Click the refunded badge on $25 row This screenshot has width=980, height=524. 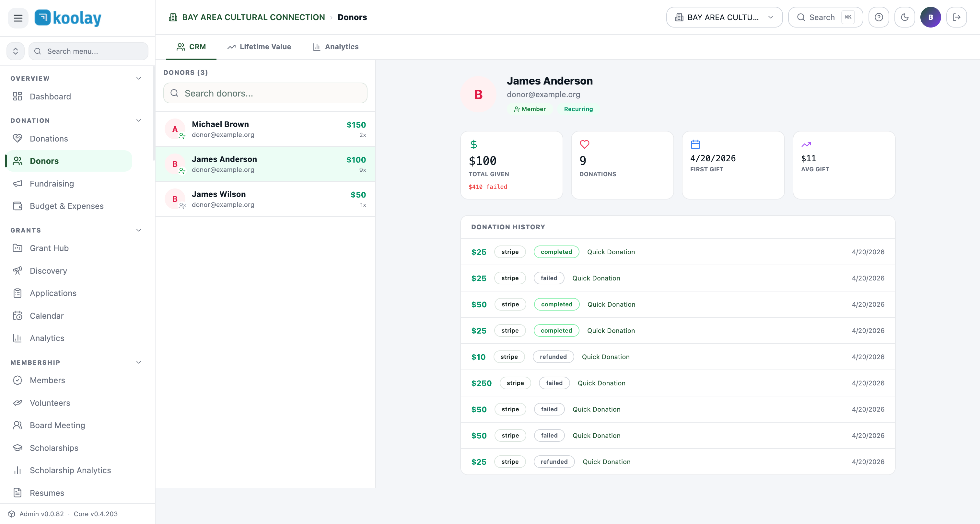coord(554,461)
